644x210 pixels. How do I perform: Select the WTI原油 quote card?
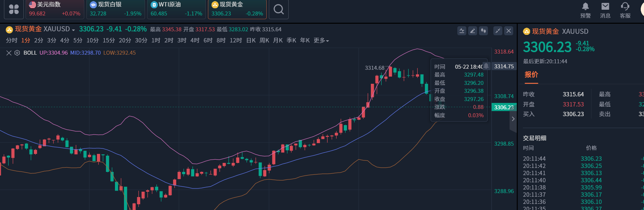[176, 9]
